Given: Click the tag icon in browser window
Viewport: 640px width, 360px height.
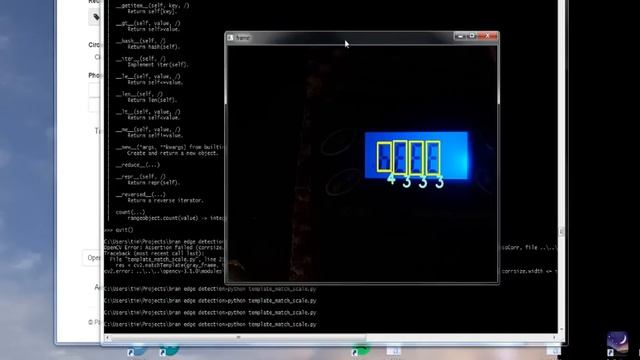Looking at the screenshot, I should click(x=96, y=17).
